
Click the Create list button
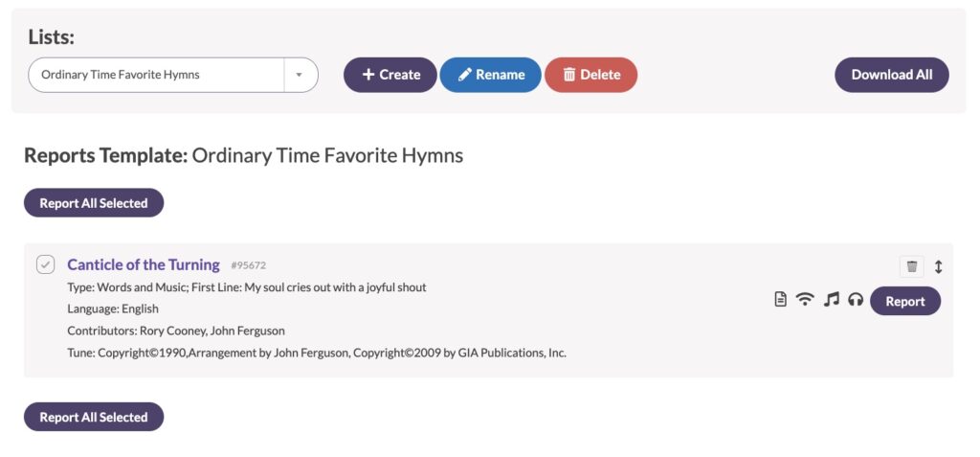(x=390, y=75)
